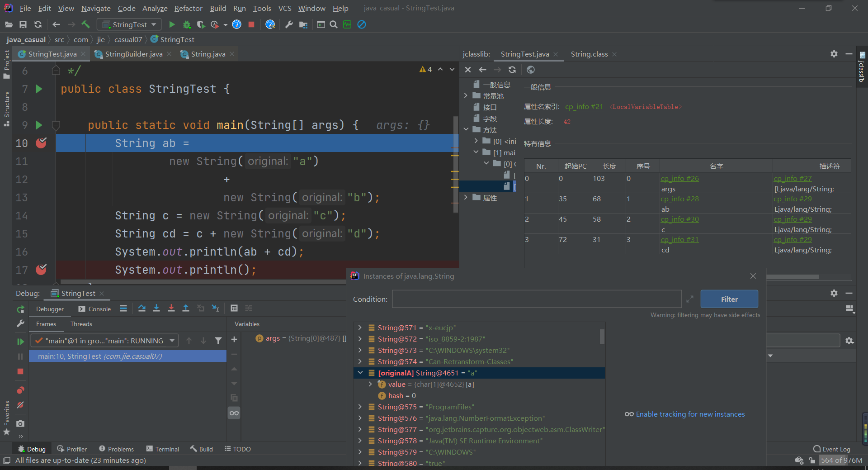Step into in the debugger toolbar

(156, 308)
